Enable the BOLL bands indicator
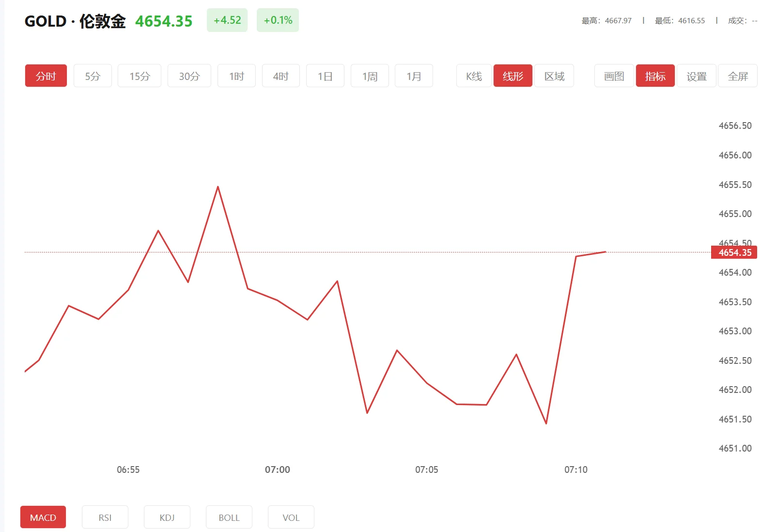 click(229, 517)
